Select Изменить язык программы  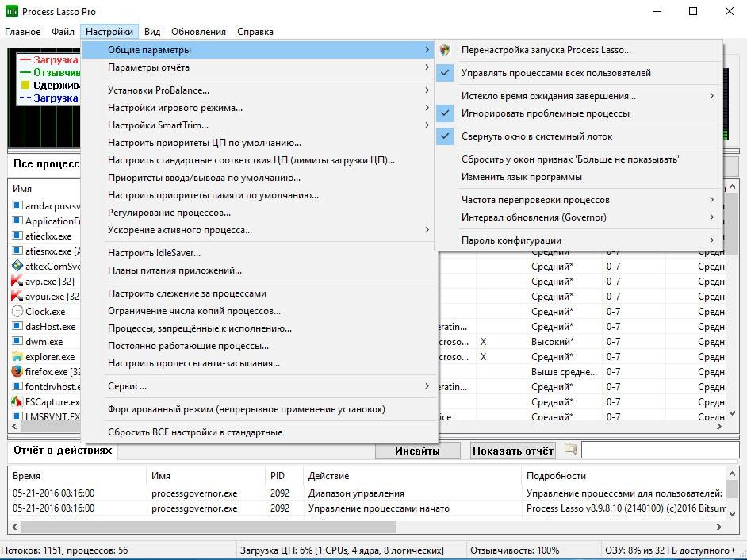pyautogui.click(x=578, y=177)
